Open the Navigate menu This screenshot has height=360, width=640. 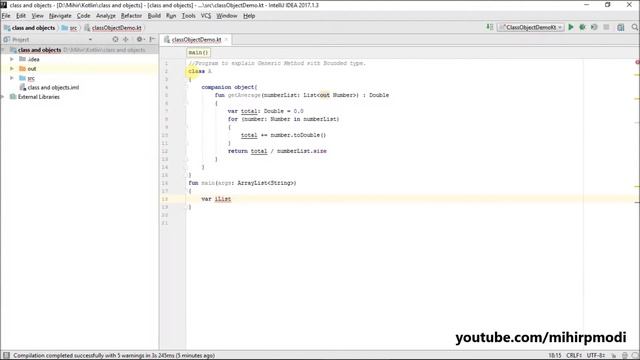[60, 16]
